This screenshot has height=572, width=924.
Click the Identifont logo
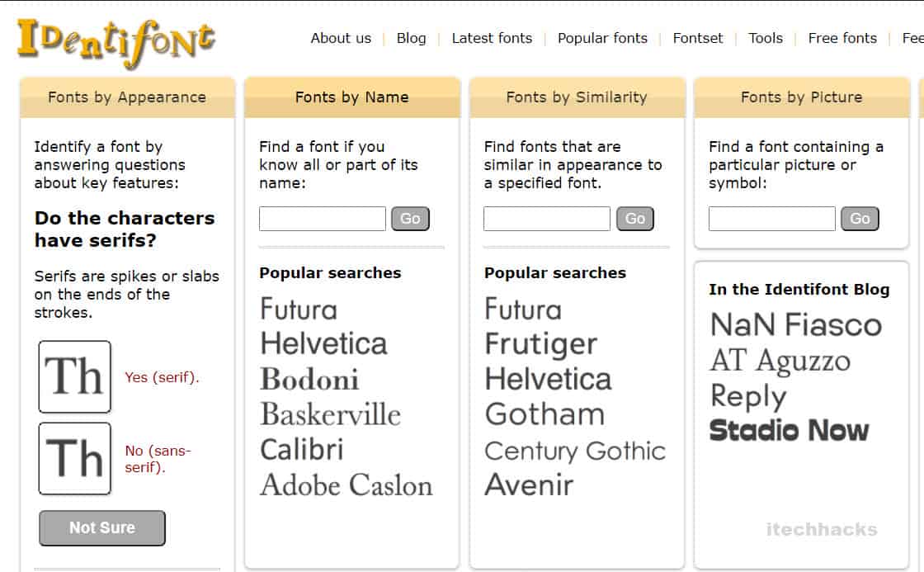(x=116, y=40)
